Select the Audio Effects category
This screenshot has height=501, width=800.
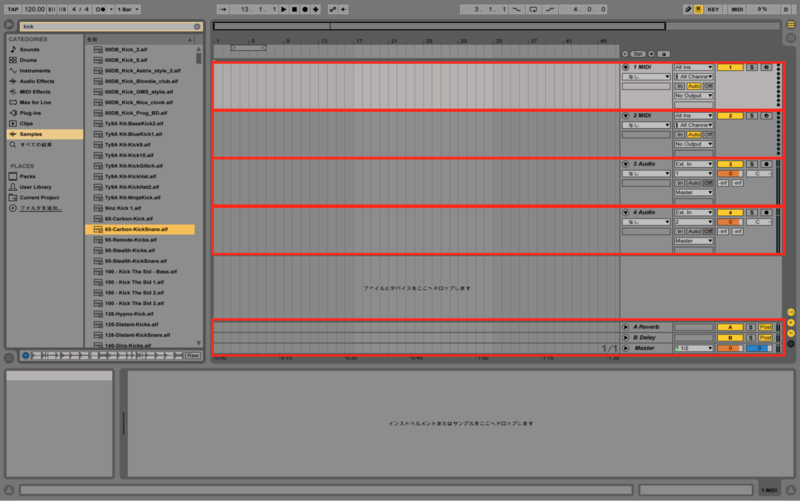coord(37,81)
